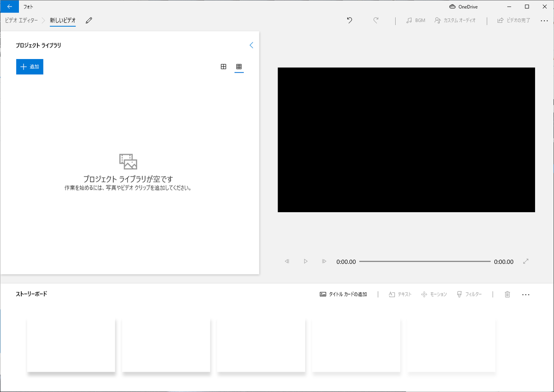Undo the last edit

[x=349, y=20]
